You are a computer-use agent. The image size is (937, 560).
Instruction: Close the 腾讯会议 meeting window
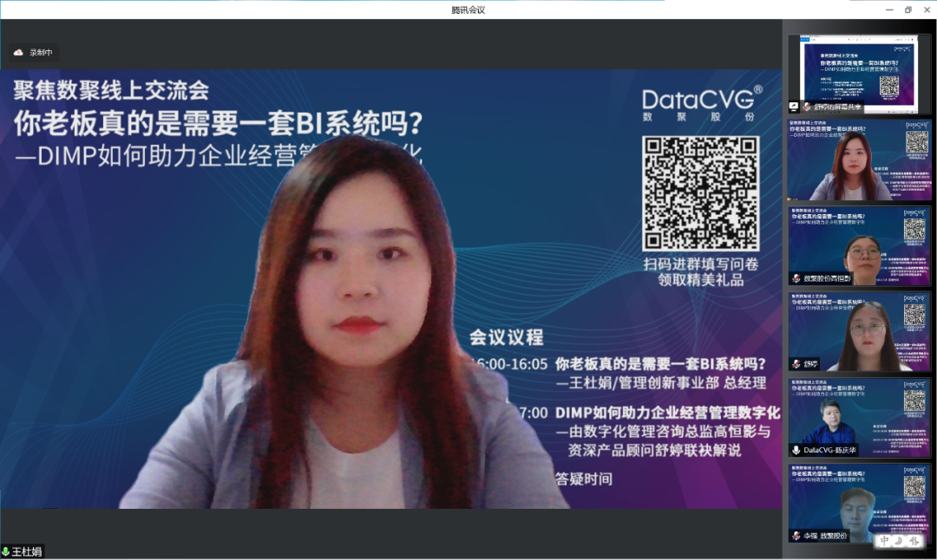927,10
